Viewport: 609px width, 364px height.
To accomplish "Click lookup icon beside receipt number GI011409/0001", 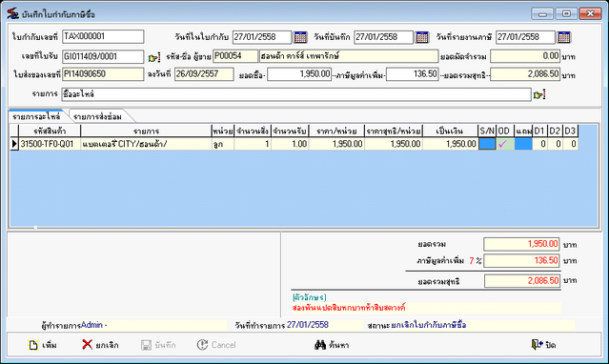I will pos(153,58).
